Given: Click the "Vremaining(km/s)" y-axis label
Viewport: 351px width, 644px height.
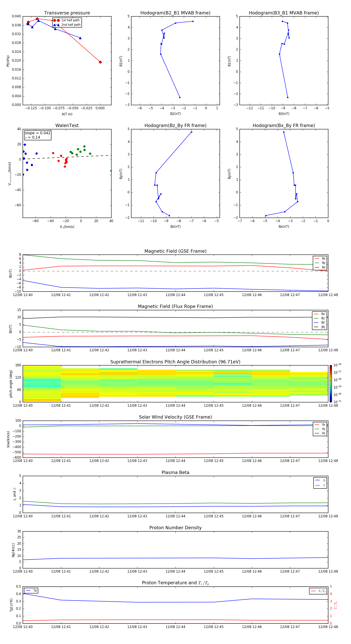Looking at the screenshot, I should (10, 173).
